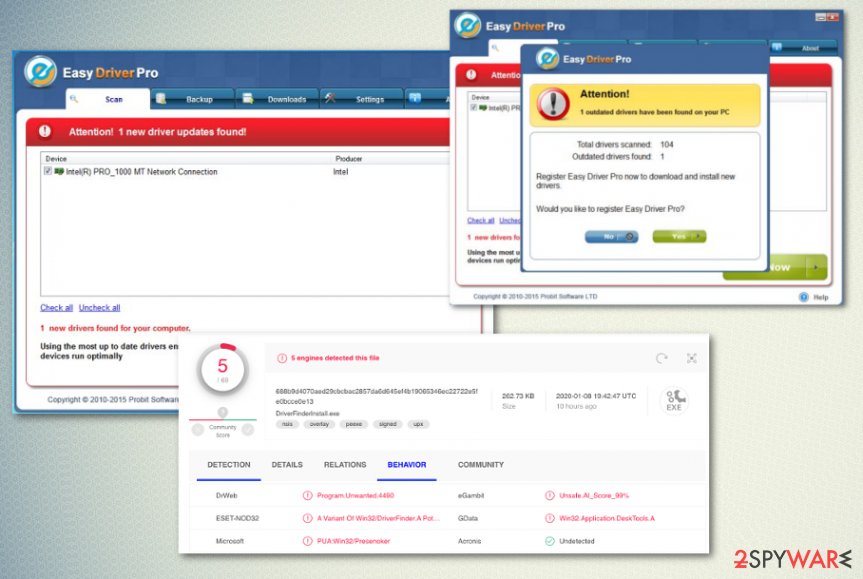Click the magnifier icon on Scan tab

(x=74, y=99)
